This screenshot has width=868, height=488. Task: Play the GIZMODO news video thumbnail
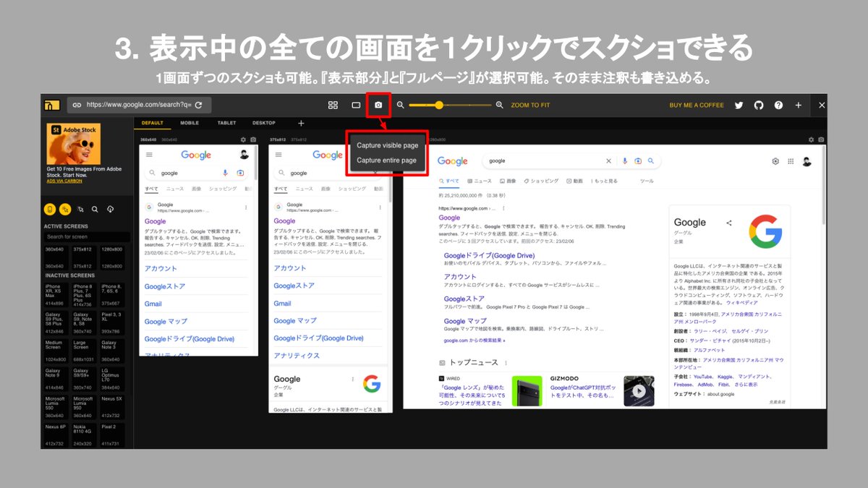pyautogui.click(x=639, y=391)
